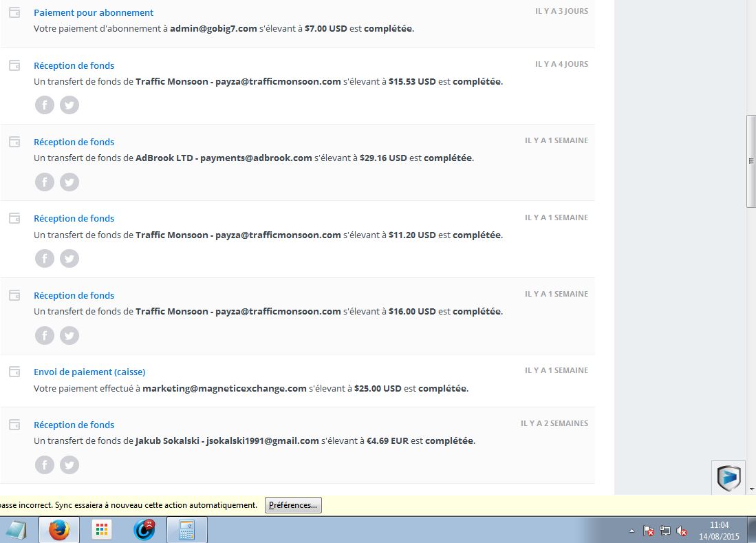This screenshot has height=543, width=756.
Task: Click the $7.00 USD amount
Action: [x=326, y=28]
